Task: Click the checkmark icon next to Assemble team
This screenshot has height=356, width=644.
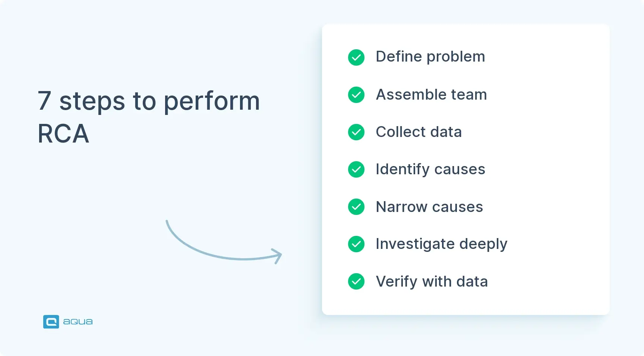Action: pos(356,95)
